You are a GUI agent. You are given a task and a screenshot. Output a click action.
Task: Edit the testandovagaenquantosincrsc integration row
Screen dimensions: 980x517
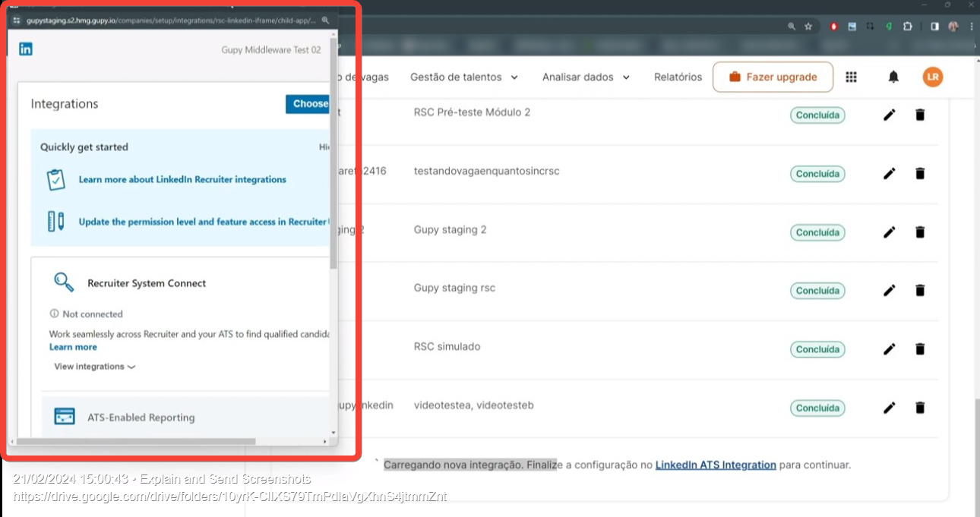(x=890, y=173)
